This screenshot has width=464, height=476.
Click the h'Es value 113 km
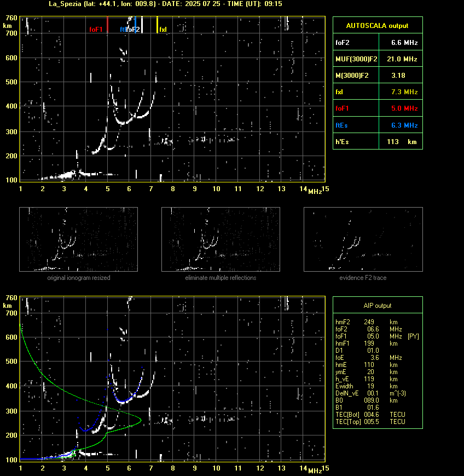pos(402,142)
